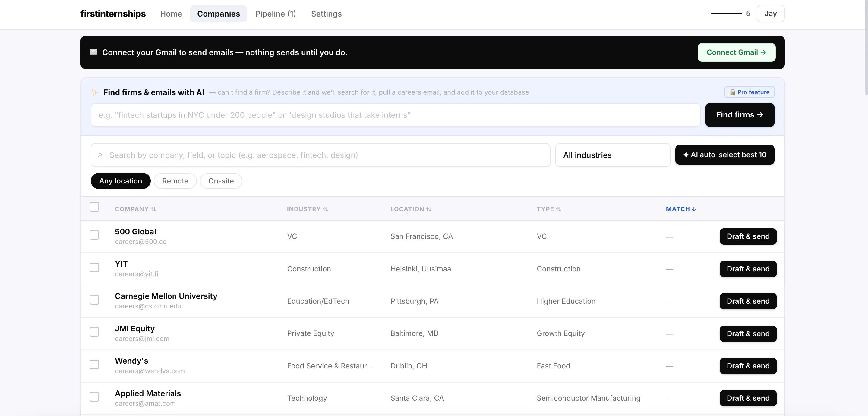
Task: Sort table by Industry column
Action: coord(307,209)
